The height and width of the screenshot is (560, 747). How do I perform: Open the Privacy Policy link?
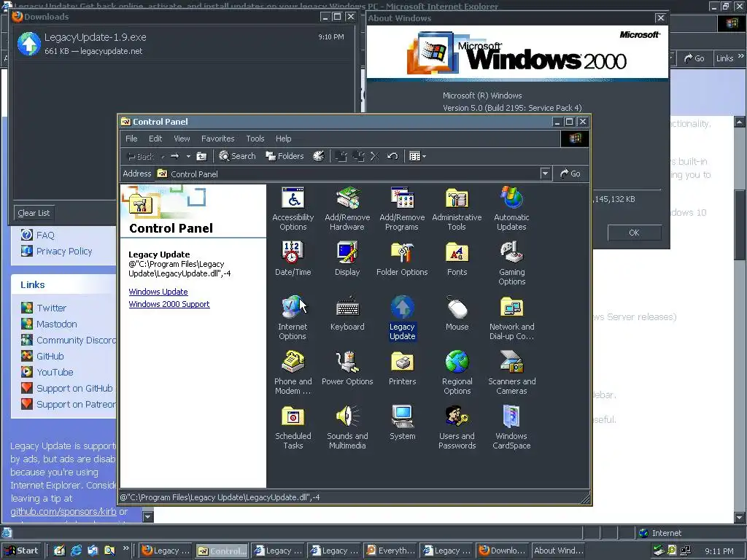[x=64, y=251]
